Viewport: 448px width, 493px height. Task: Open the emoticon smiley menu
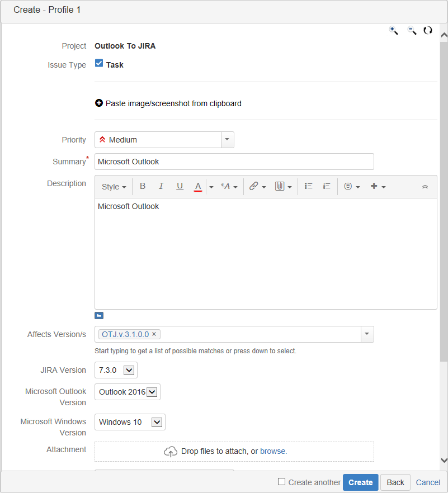click(352, 187)
